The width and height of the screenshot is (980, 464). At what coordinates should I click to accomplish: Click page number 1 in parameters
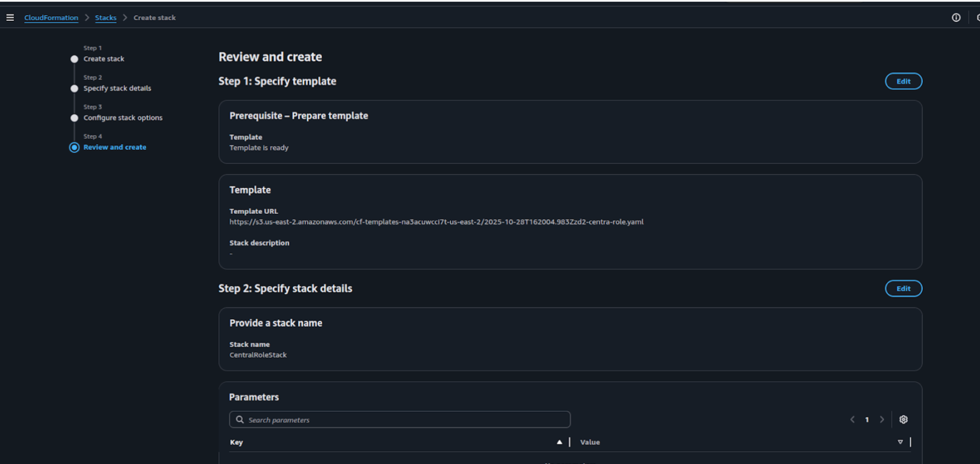(x=867, y=420)
